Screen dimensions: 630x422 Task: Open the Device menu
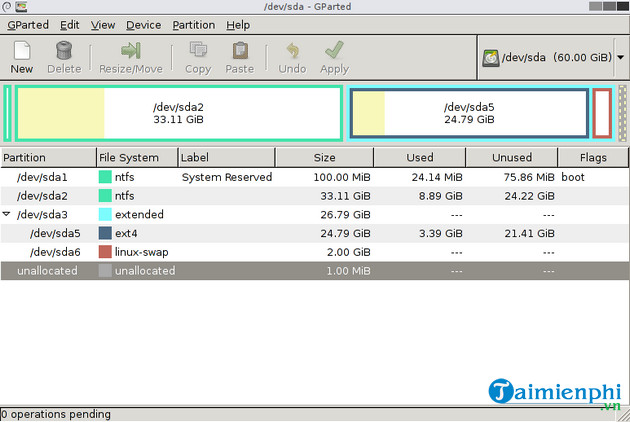143,24
